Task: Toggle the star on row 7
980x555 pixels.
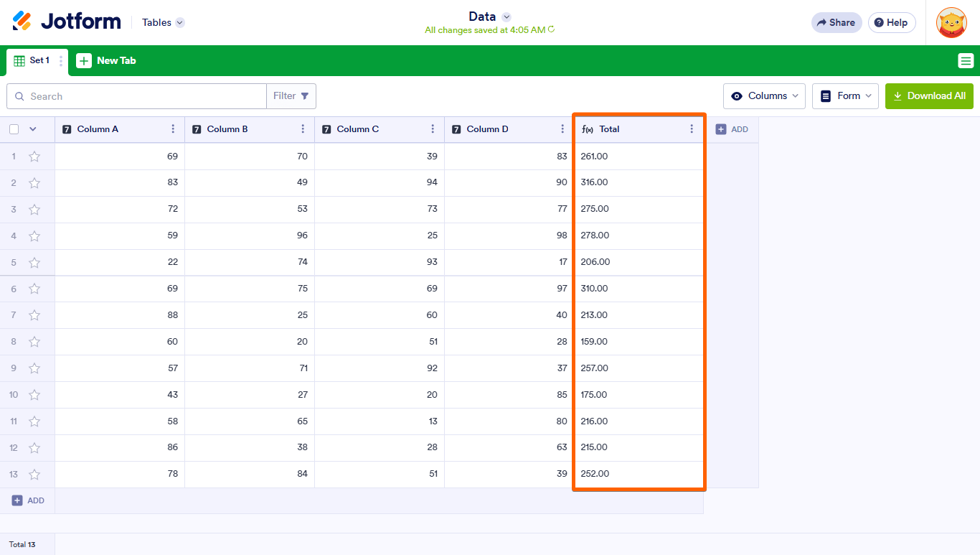Action: tap(34, 315)
